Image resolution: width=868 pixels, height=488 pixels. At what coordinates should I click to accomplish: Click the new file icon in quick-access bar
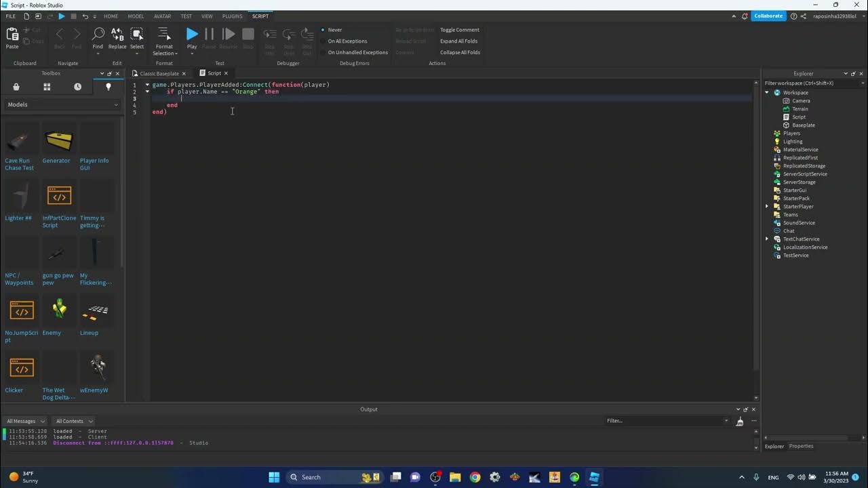tap(26, 16)
